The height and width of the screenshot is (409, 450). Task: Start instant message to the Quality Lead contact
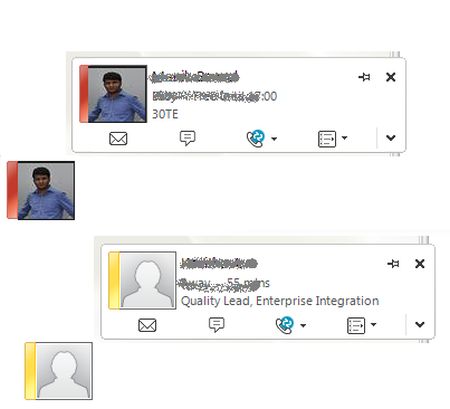[217, 325]
